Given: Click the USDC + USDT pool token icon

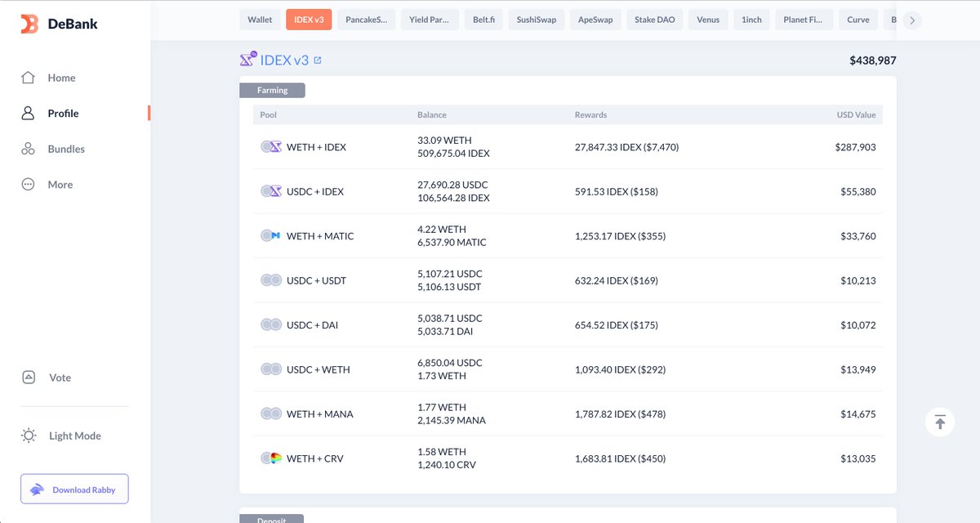Looking at the screenshot, I should point(271,280).
